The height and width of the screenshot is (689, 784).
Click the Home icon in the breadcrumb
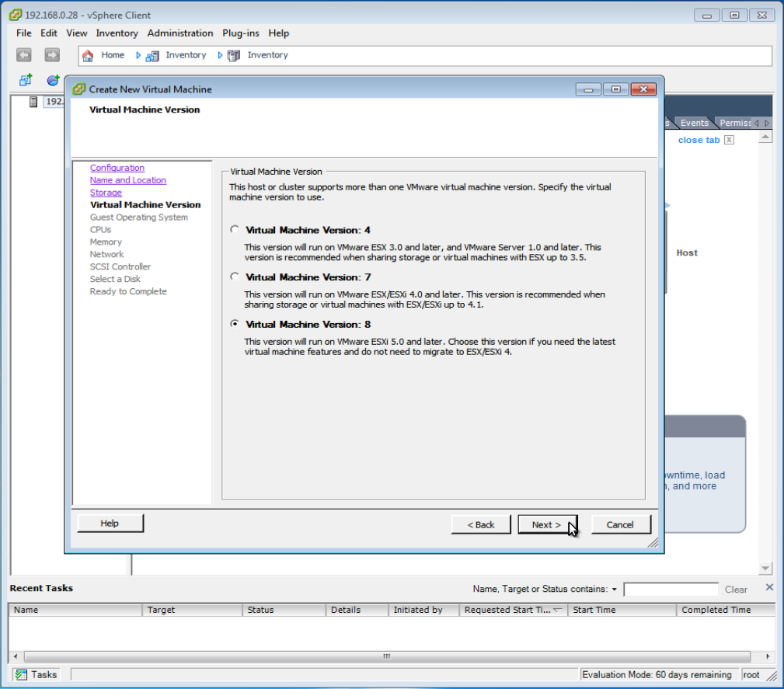point(88,55)
